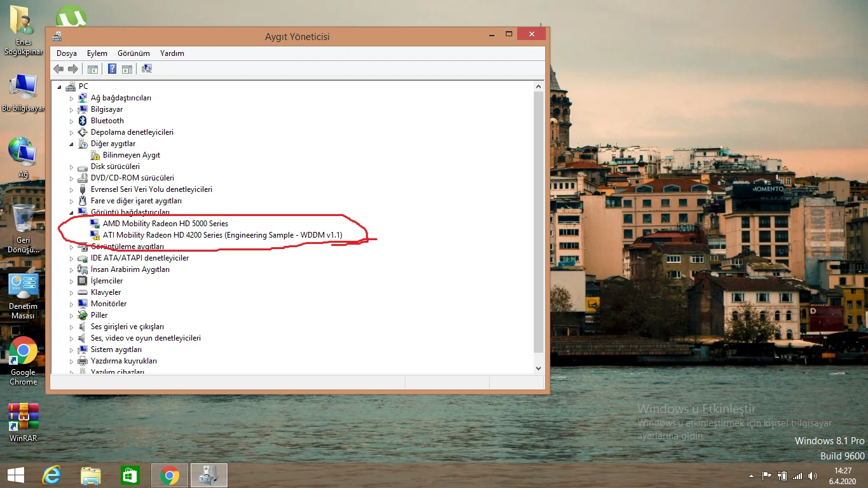Select the Enes Soğukpınar folder on desktop
Image resolution: width=868 pixels, height=488 pixels.
click(x=24, y=30)
